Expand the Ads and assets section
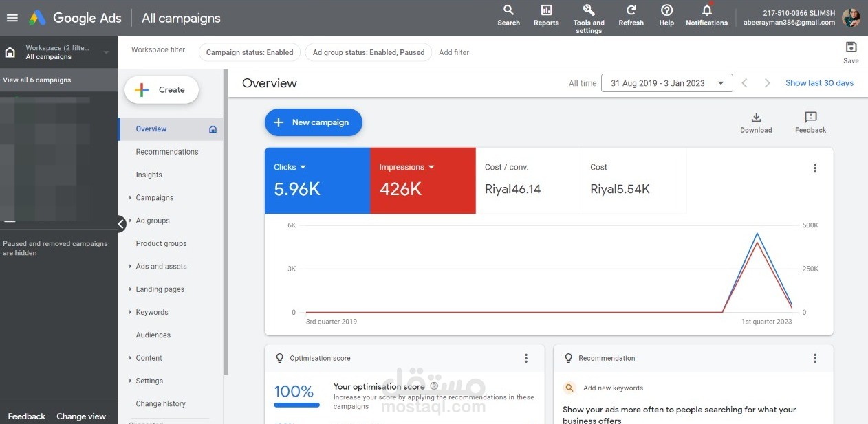This screenshot has height=424, width=868. pos(130,267)
